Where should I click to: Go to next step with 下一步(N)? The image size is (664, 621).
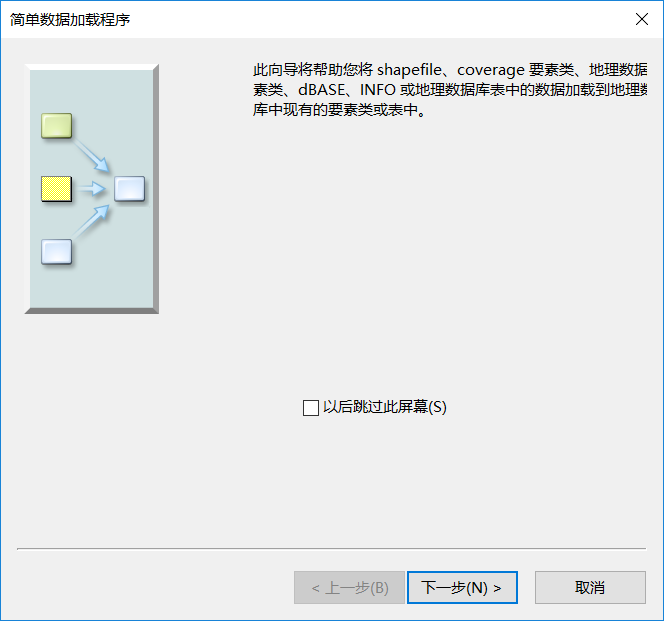click(x=462, y=588)
